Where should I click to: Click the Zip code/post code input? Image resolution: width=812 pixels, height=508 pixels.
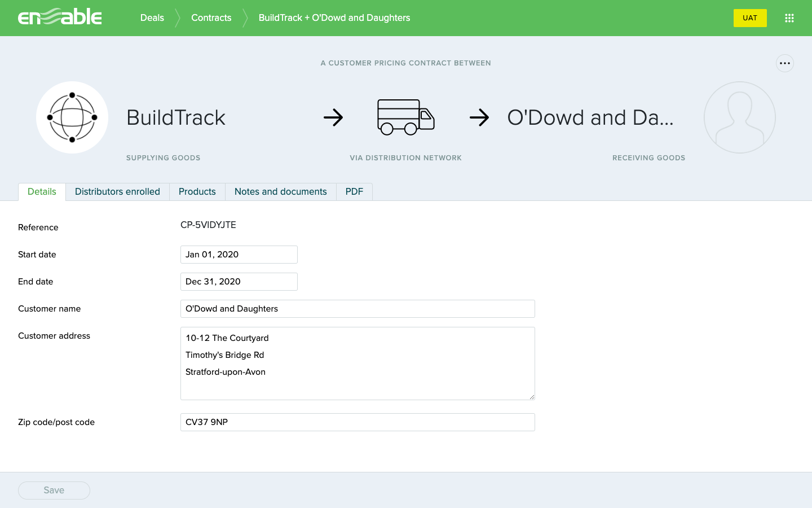pos(358,422)
